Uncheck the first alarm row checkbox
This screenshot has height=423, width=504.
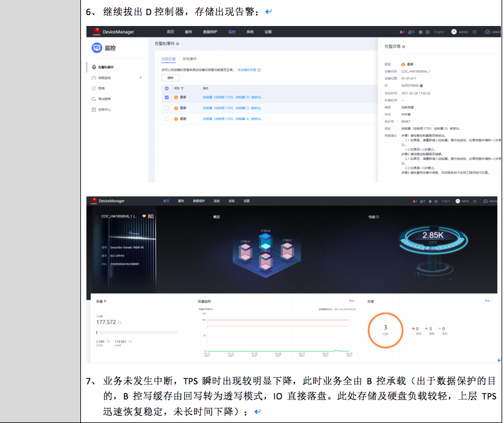click(167, 97)
